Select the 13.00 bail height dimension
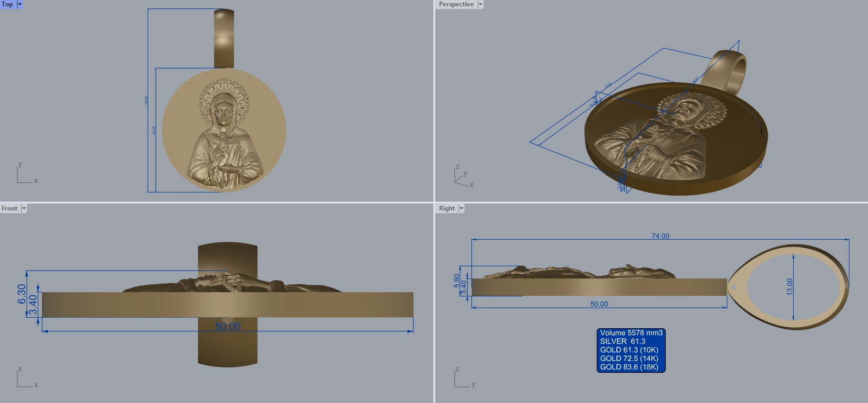 point(790,287)
